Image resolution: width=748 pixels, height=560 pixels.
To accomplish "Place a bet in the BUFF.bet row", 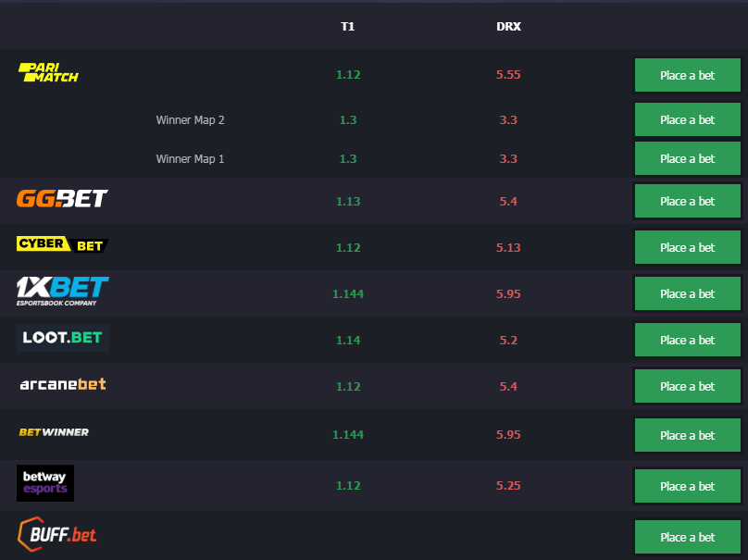I will 688,537.
